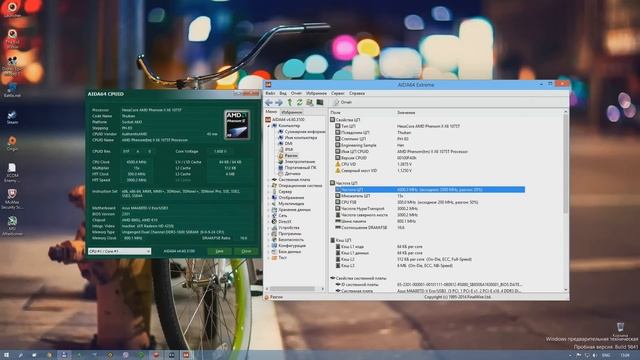This screenshot has width=640, height=360.
Task: Open the Избранное menu in menu bar
Action: click(x=316, y=93)
